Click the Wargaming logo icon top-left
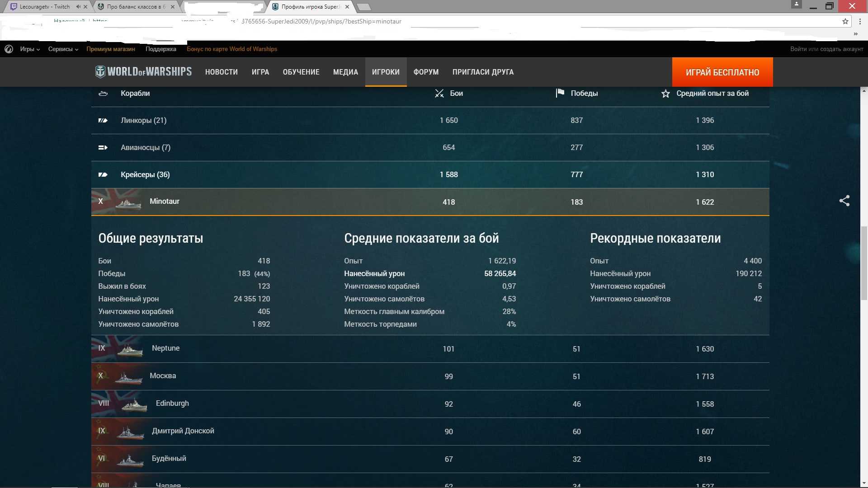This screenshot has height=488, width=868. [x=9, y=49]
